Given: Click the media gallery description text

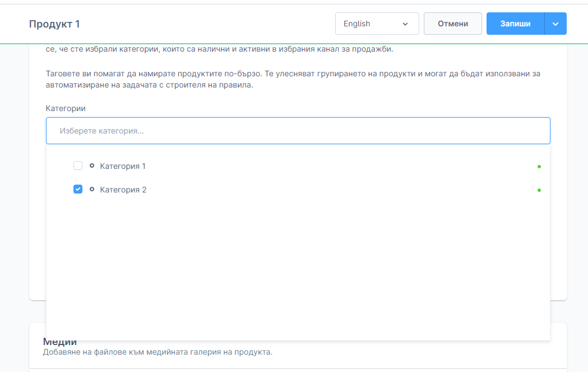Looking at the screenshot, I should (x=158, y=352).
